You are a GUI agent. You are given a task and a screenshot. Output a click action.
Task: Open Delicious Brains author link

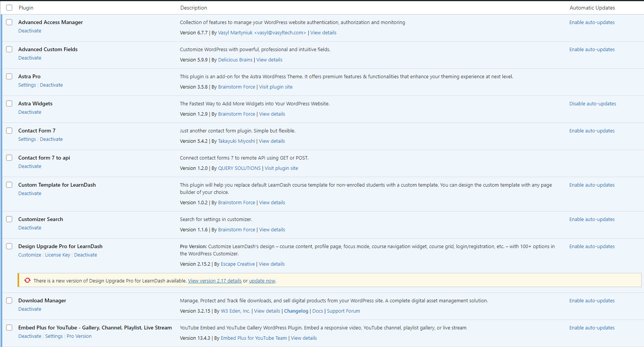(235, 60)
